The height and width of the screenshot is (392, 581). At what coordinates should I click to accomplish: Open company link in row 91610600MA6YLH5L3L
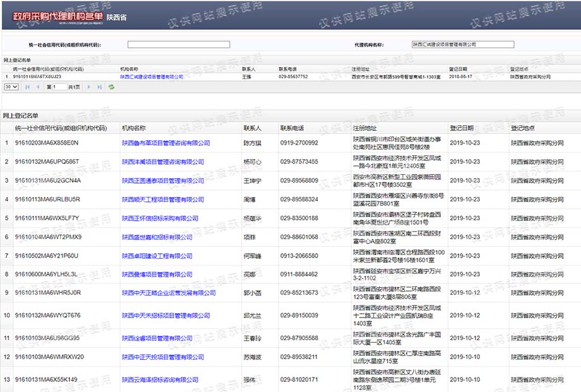(x=157, y=275)
